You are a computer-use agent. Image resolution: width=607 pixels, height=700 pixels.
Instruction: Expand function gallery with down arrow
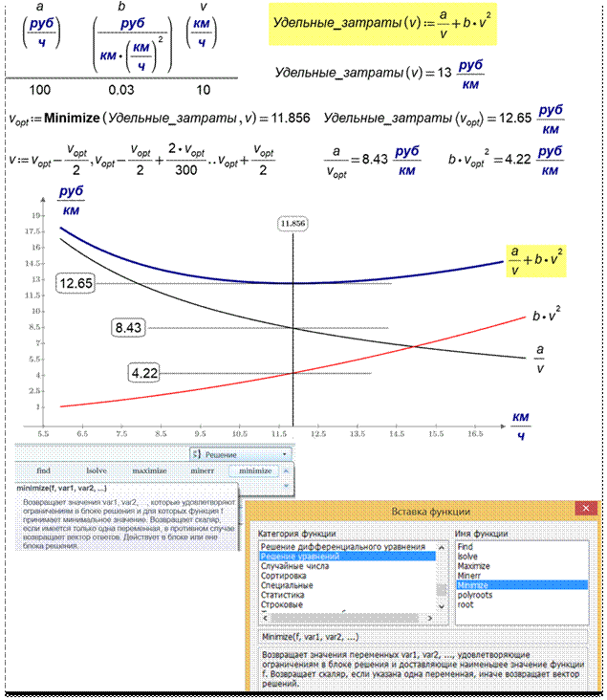click(286, 486)
